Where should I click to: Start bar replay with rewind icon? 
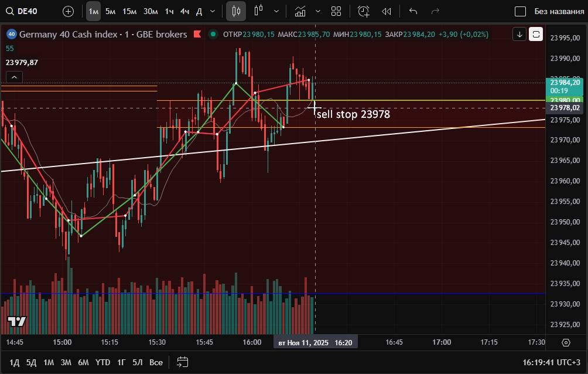point(387,11)
